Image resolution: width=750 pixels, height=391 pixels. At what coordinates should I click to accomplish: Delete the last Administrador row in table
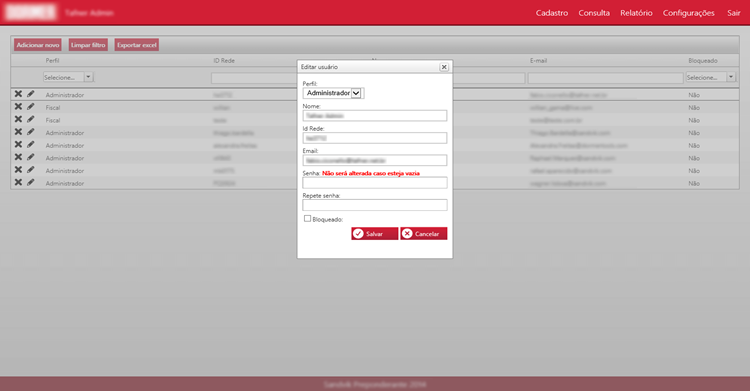(18, 182)
